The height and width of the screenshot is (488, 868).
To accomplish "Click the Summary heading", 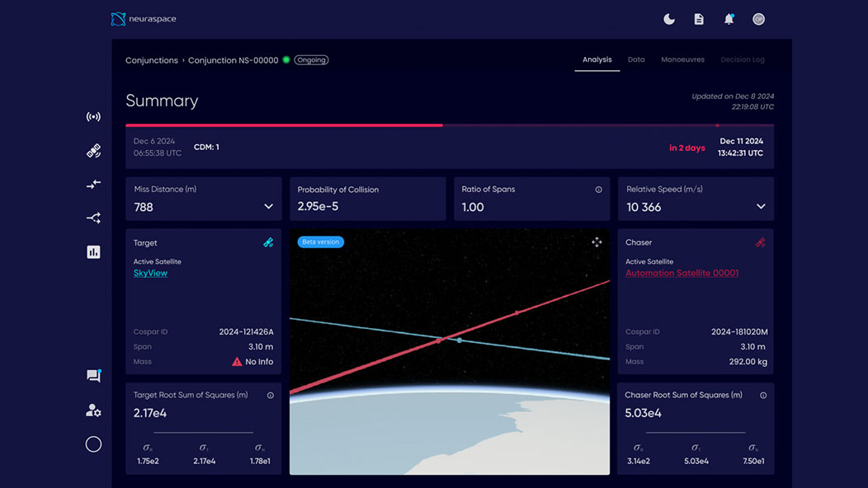I will click(162, 101).
